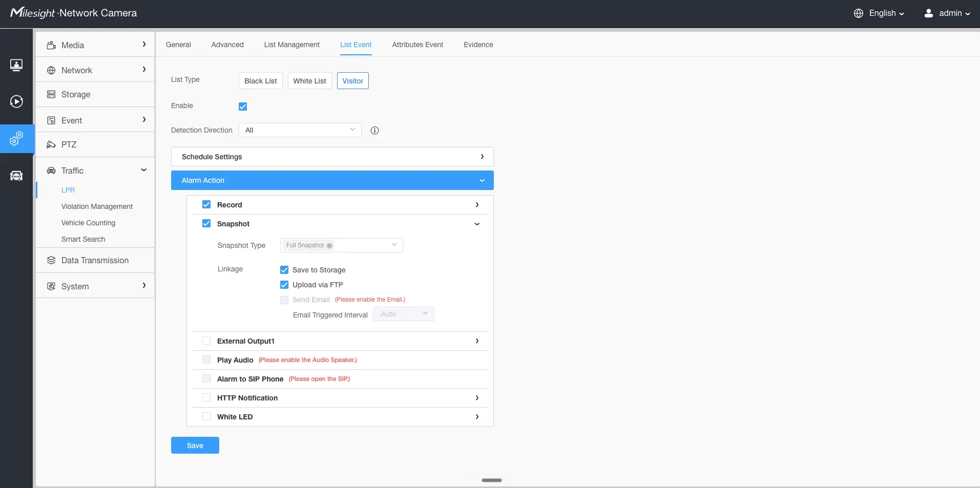Open the Playback icon in left sidebar
This screenshot has height=488, width=980.
(x=16, y=101)
